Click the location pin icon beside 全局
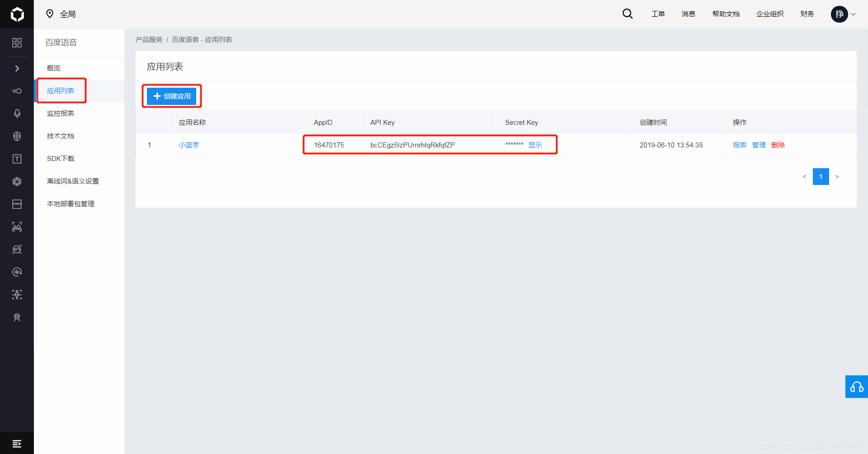 tap(50, 14)
